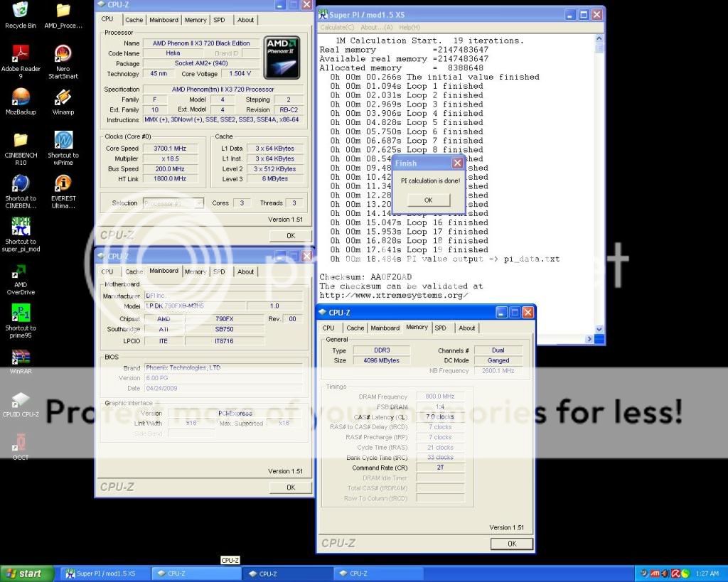728x582 pixels.
Task: Click OK in the top CPU-Z CPU window
Action: 291,236
